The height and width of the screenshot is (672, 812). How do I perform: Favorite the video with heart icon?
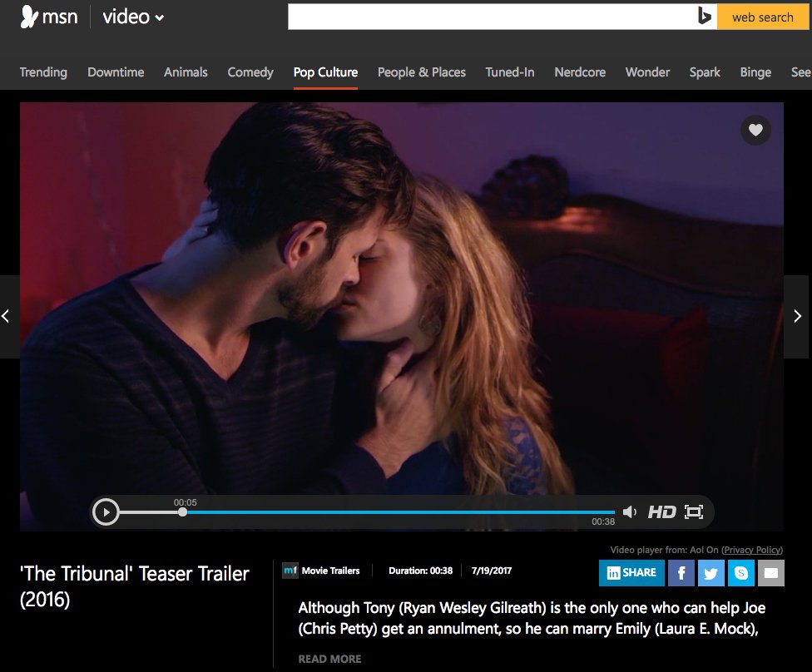tap(755, 130)
